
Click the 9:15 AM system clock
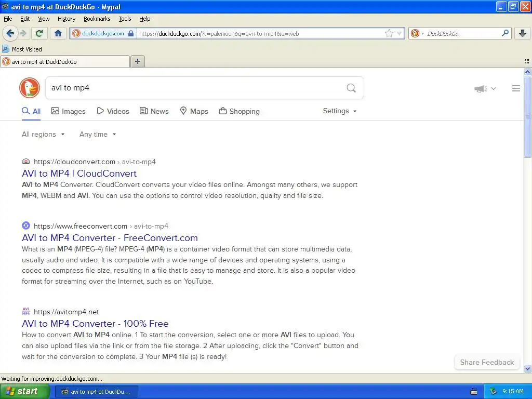[x=513, y=392]
